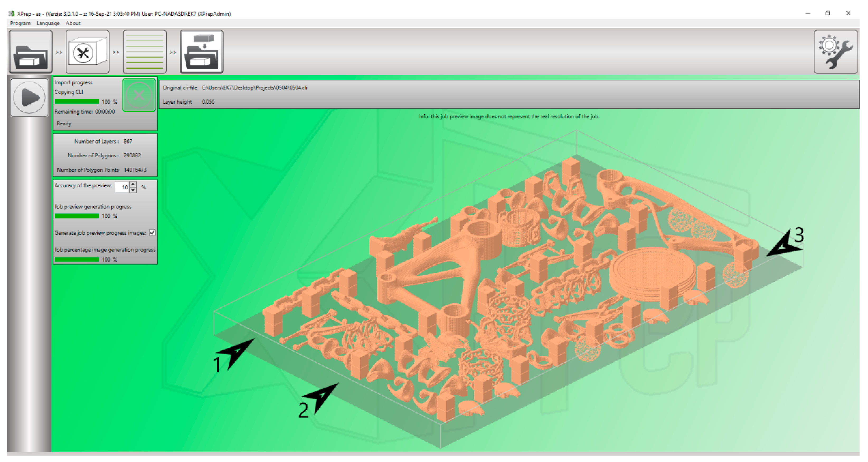Open the Program menu

point(20,23)
